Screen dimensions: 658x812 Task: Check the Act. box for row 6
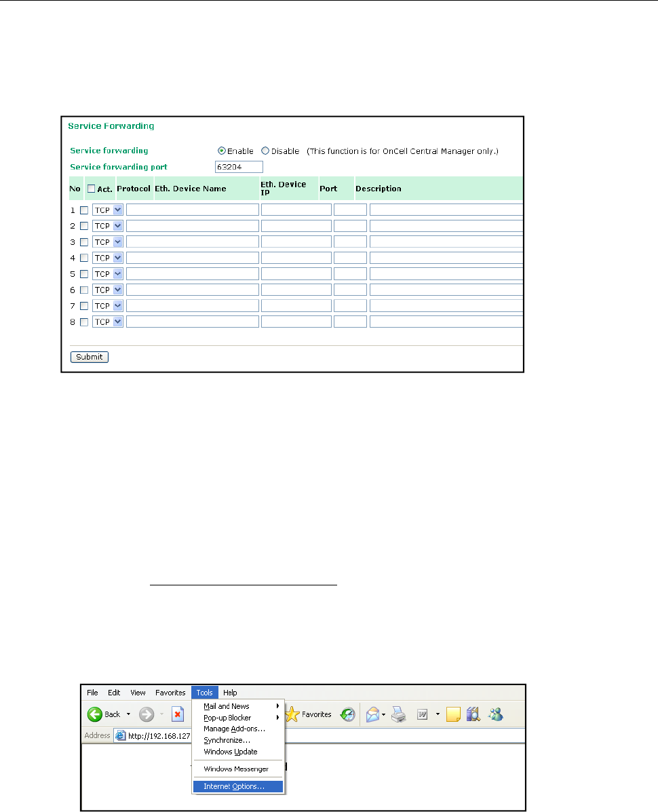click(x=84, y=290)
